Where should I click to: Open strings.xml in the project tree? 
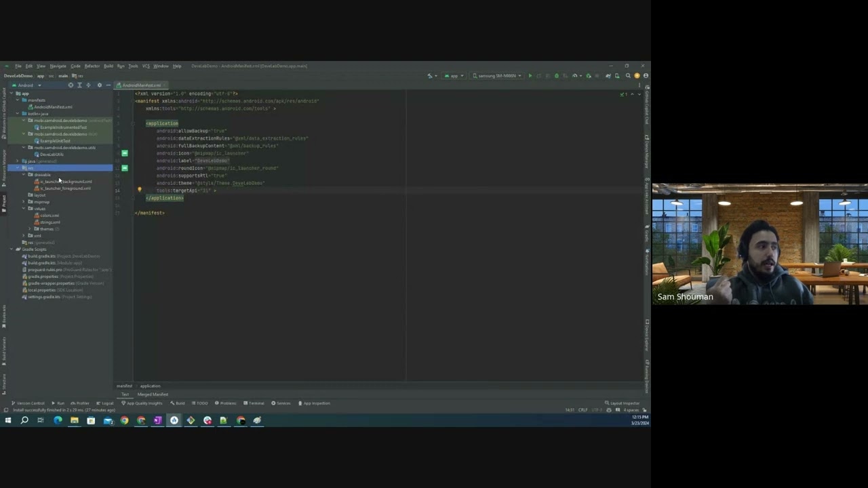(x=50, y=222)
